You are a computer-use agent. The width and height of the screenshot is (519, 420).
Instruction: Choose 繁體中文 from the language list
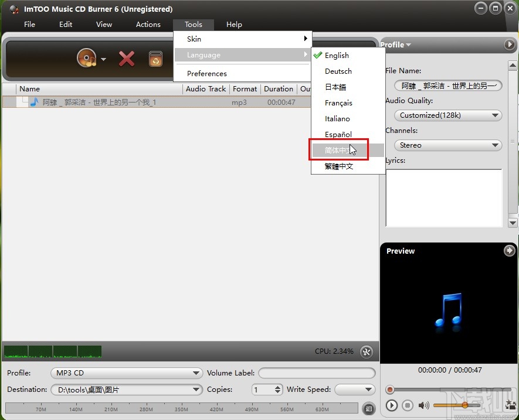coord(340,166)
